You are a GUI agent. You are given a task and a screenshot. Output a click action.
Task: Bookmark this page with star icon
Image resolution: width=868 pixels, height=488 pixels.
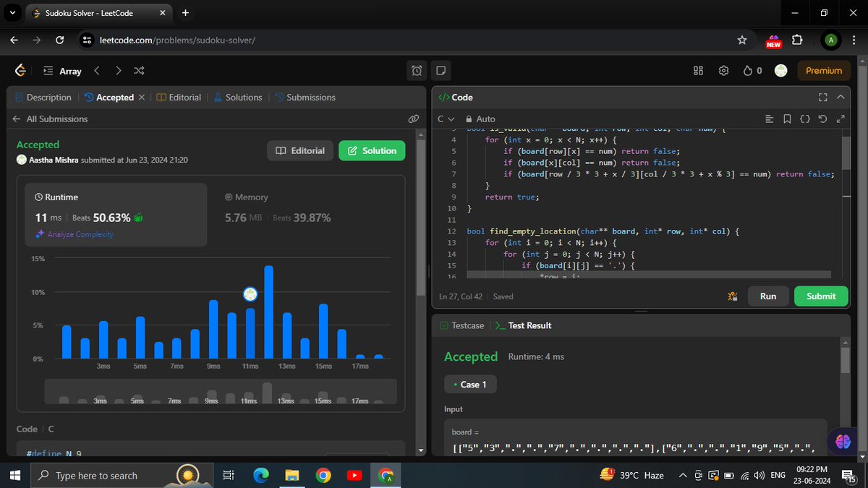(741, 40)
